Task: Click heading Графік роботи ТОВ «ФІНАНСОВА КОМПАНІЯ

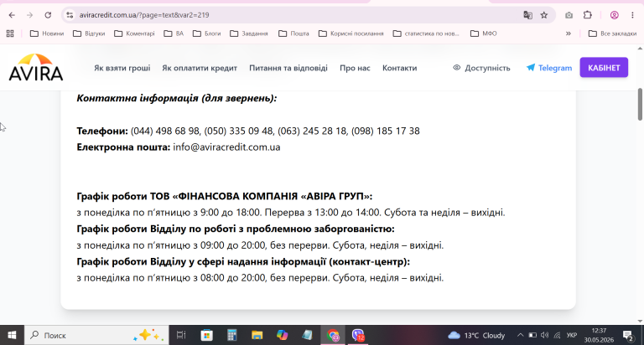Action: (225, 197)
